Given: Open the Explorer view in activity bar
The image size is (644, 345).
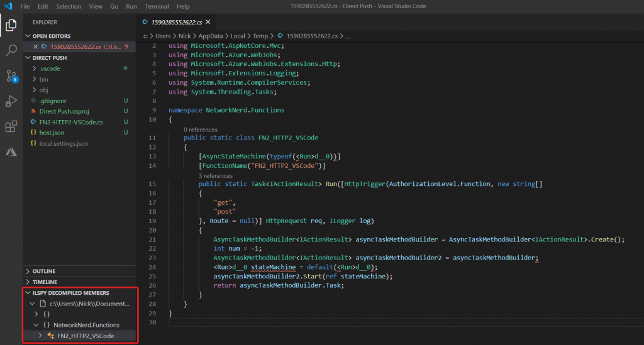Looking at the screenshot, I should click(11, 25).
